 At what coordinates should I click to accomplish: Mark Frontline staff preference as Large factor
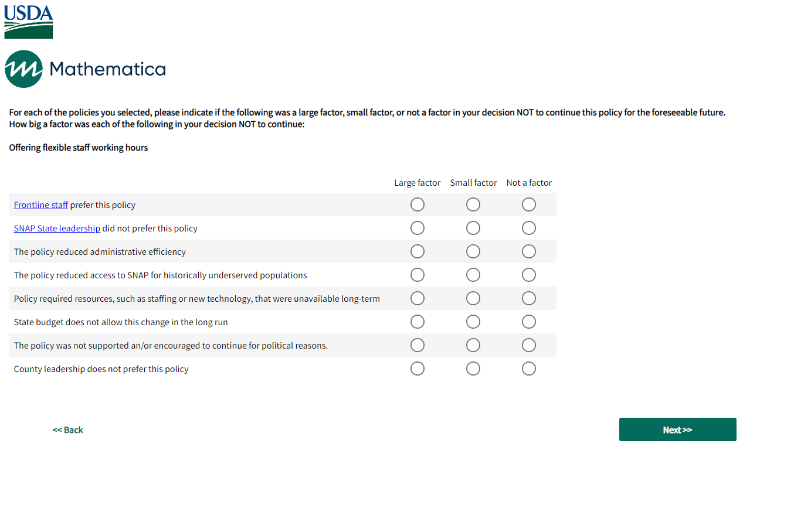pyautogui.click(x=418, y=204)
